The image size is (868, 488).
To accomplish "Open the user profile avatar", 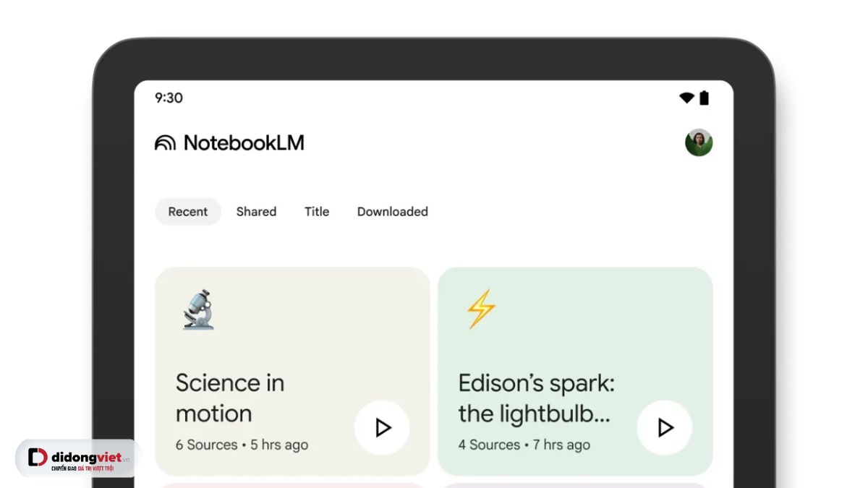I will point(699,142).
